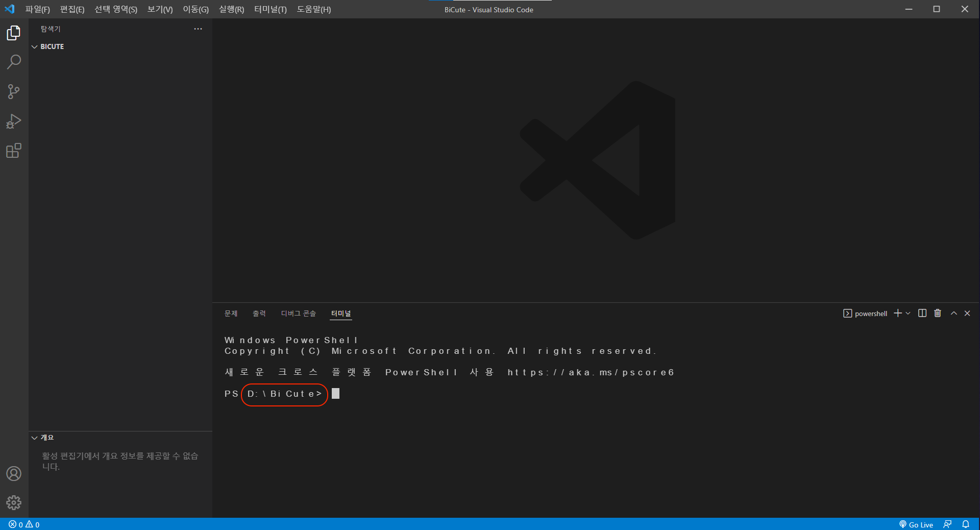Open the feedback icon in status bar

pyautogui.click(x=948, y=524)
